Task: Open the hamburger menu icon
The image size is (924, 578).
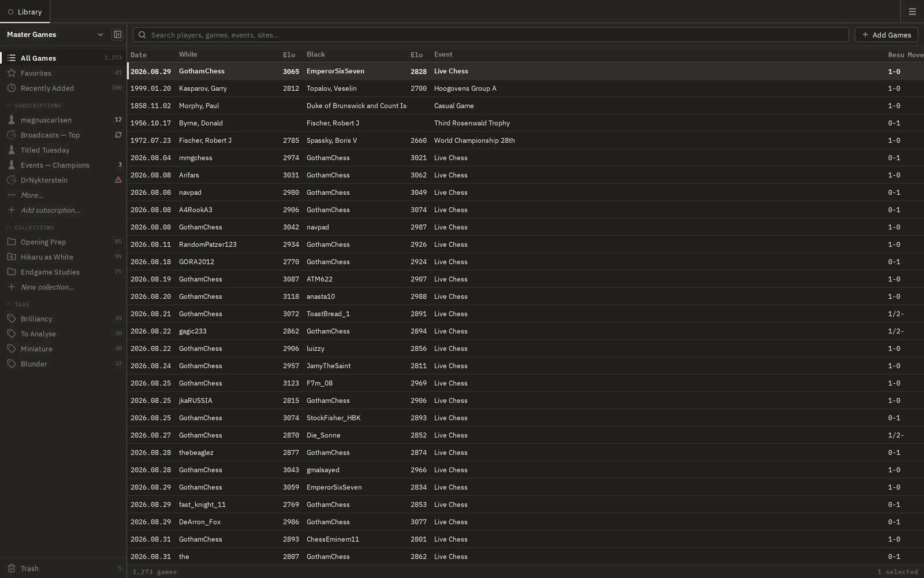Action: pyautogui.click(x=912, y=12)
